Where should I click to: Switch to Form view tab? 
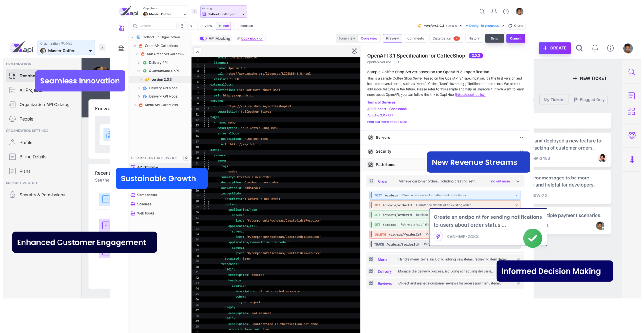coord(347,38)
